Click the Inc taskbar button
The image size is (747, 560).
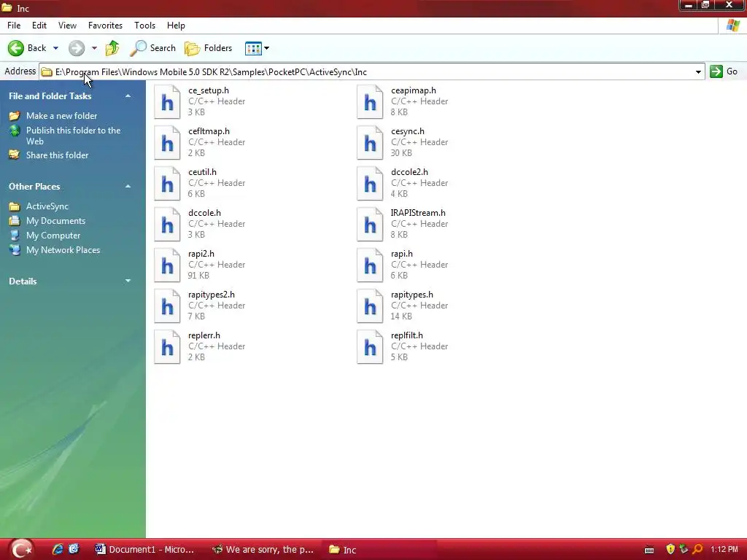[x=379, y=550]
